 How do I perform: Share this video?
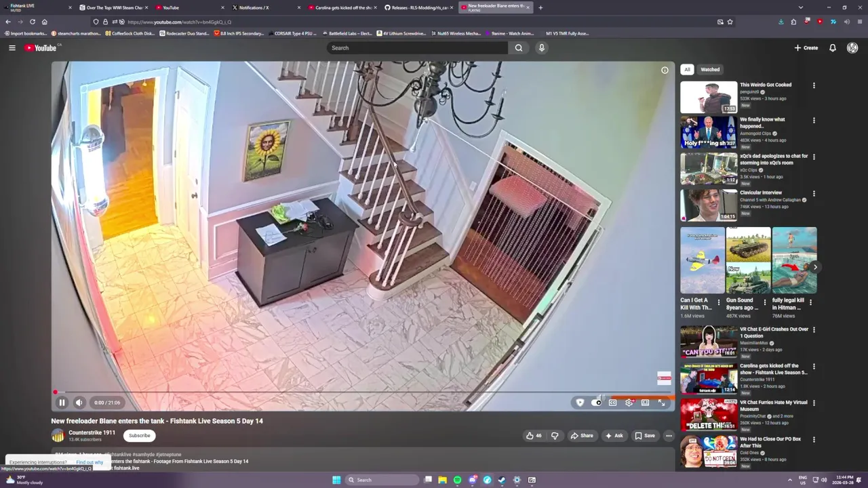coord(582,436)
